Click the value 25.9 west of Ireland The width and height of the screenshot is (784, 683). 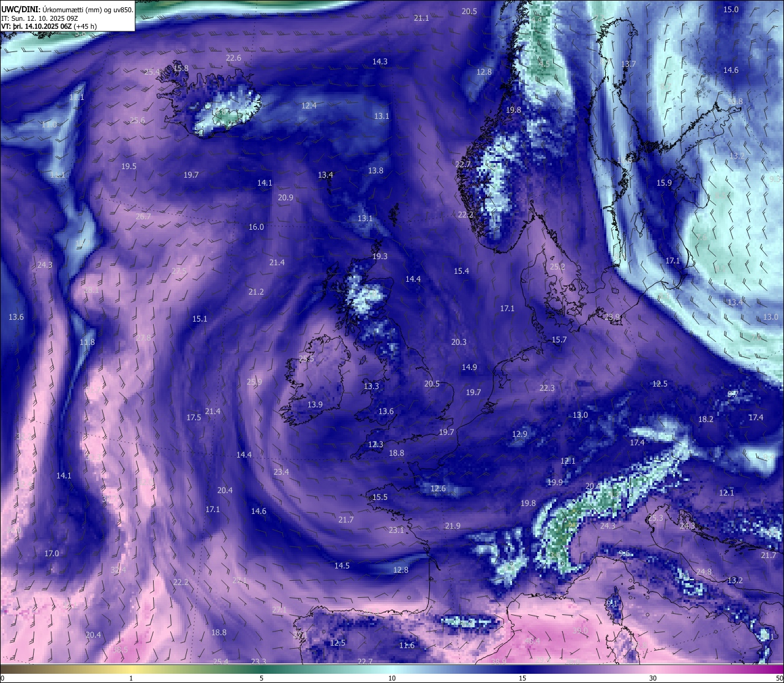point(254,382)
